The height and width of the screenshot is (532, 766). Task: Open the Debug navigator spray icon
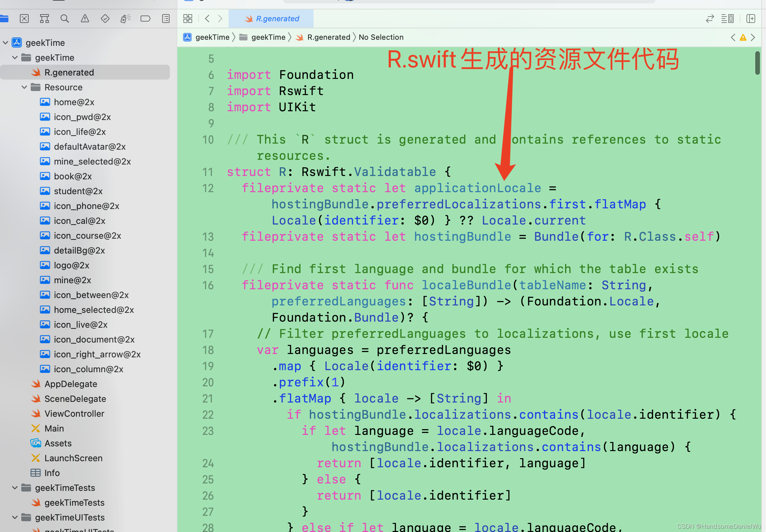pyautogui.click(x=125, y=19)
